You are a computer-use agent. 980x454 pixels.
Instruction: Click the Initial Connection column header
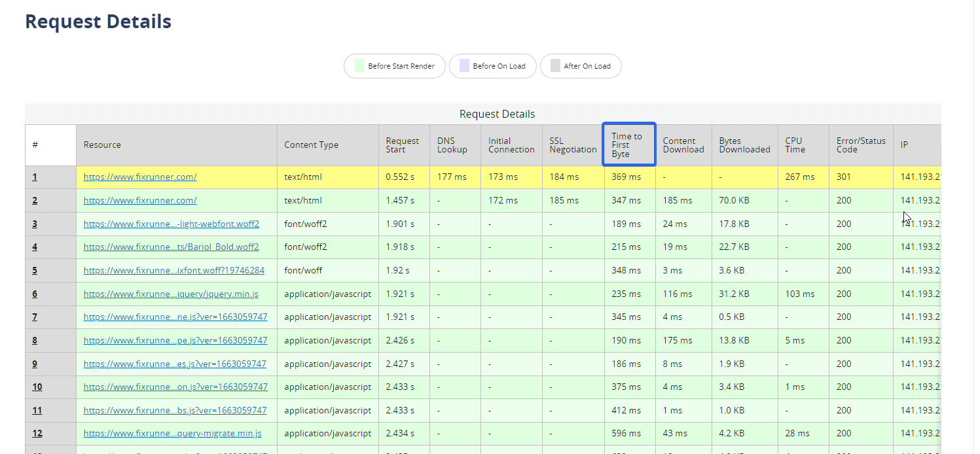[512, 145]
